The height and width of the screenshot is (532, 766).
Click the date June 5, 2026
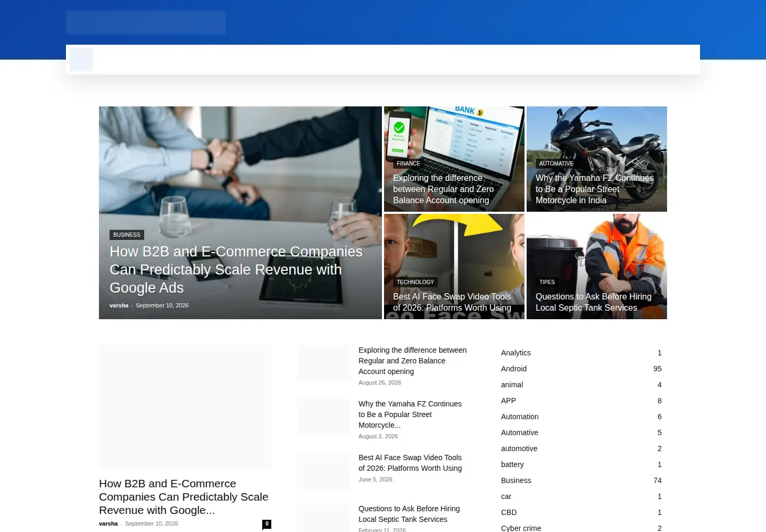[x=376, y=479]
